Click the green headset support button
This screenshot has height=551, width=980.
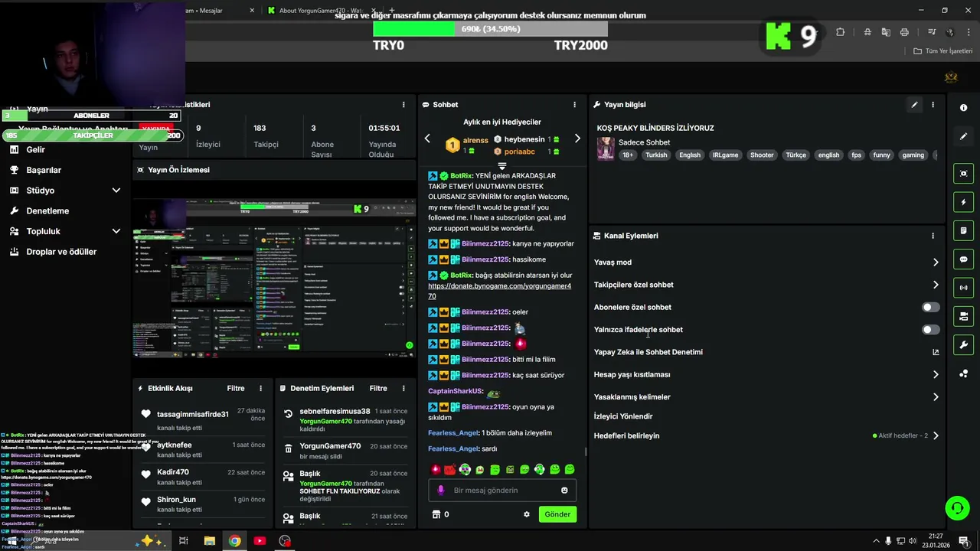(956, 508)
